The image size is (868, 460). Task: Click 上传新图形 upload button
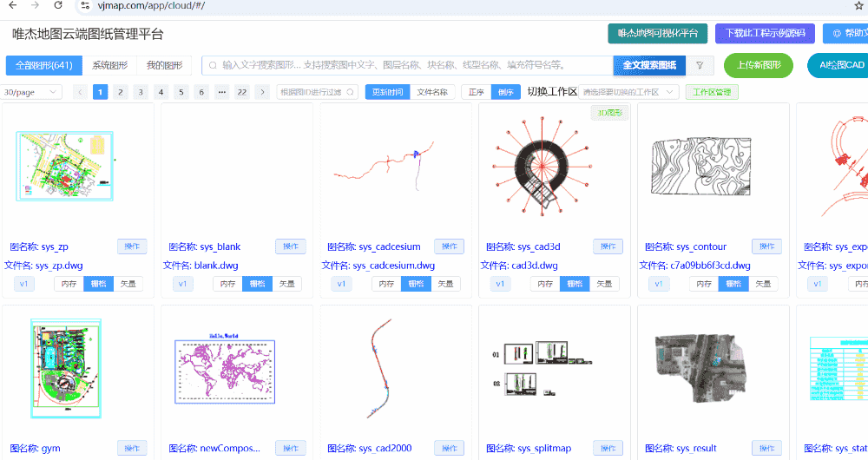pyautogui.click(x=759, y=65)
